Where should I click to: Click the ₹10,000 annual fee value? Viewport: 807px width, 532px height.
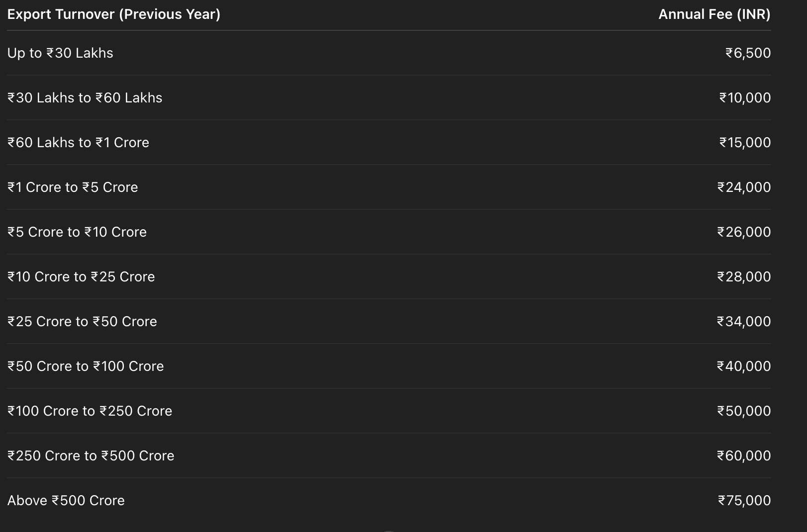pyautogui.click(x=745, y=98)
